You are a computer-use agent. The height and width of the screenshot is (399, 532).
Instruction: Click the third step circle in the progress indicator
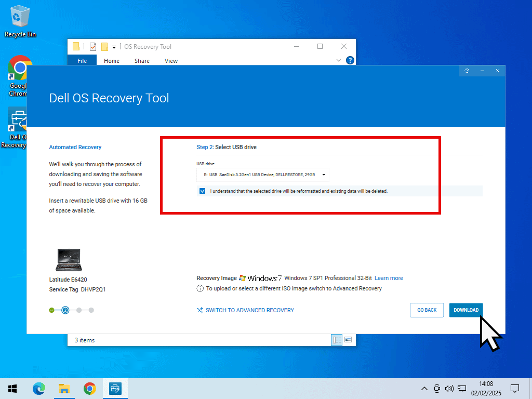79,310
